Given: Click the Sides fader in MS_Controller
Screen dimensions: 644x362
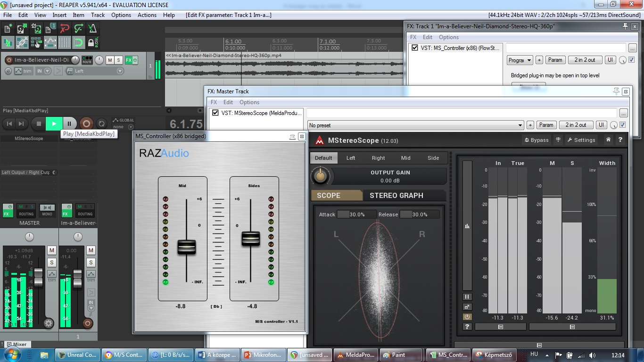Looking at the screenshot, I should pos(250,239).
